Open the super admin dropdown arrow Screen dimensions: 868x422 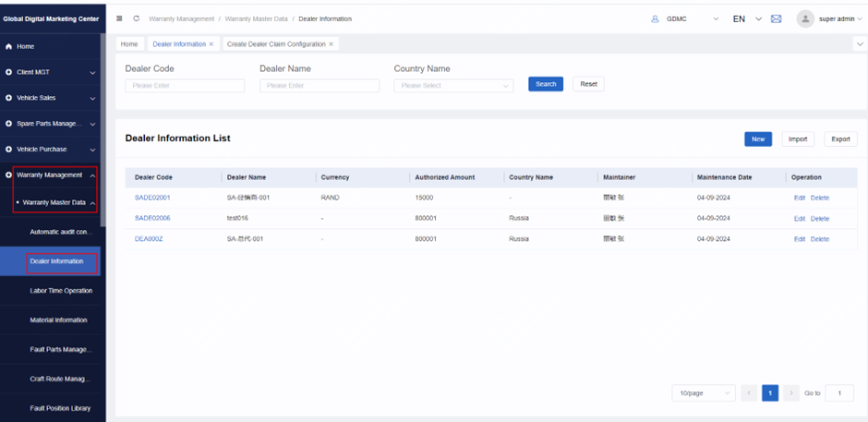point(860,18)
